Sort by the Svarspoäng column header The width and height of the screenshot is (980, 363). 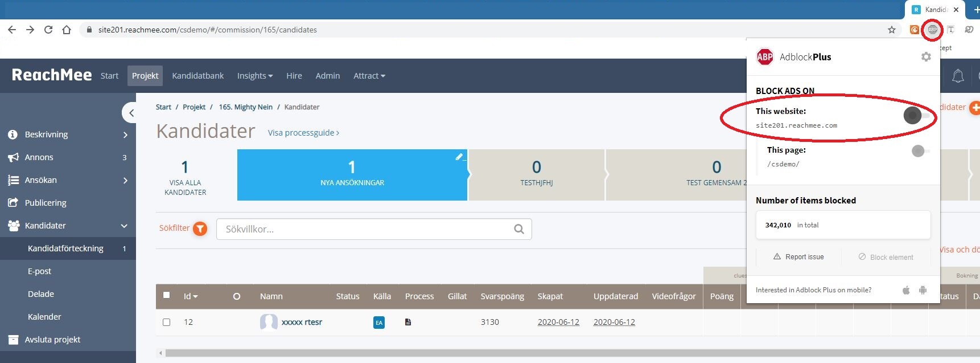pyautogui.click(x=502, y=296)
